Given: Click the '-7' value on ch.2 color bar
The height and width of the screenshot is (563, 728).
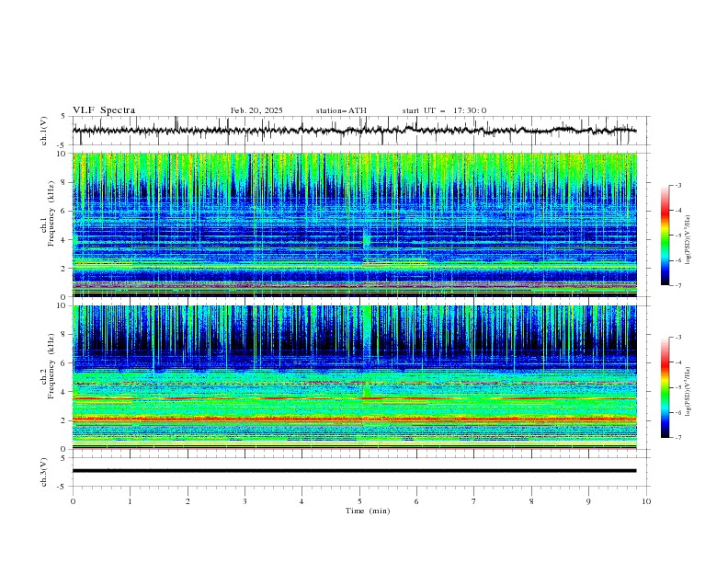Looking at the screenshot, I should (677, 437).
